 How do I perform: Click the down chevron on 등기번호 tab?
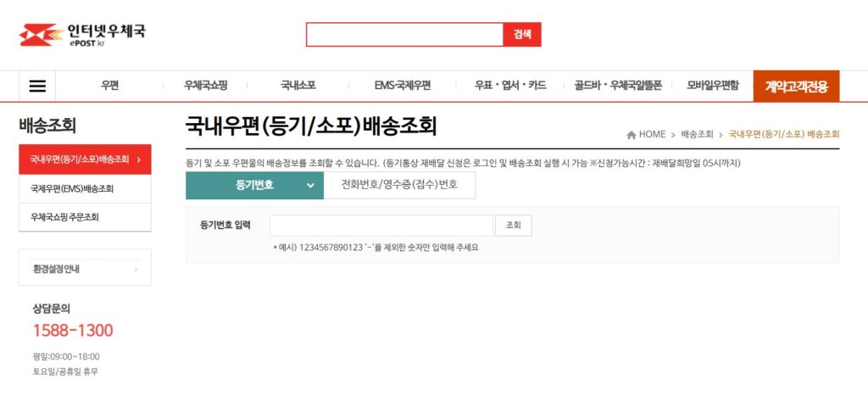pyautogui.click(x=310, y=186)
